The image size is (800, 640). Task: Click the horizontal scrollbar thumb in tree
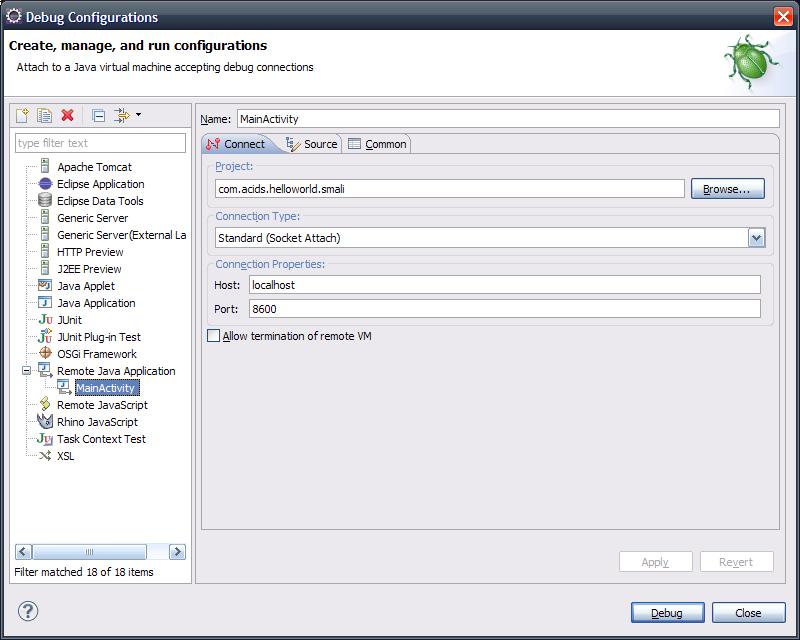point(89,552)
